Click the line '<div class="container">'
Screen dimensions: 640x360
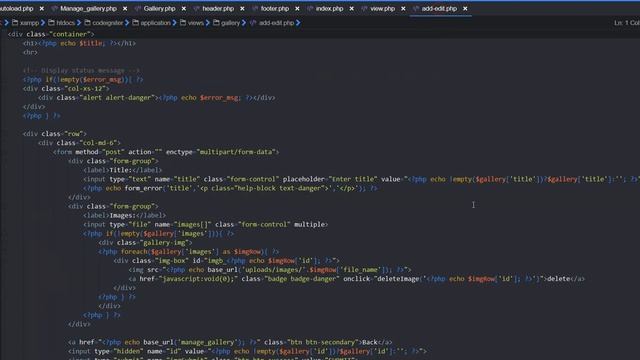click(51, 34)
